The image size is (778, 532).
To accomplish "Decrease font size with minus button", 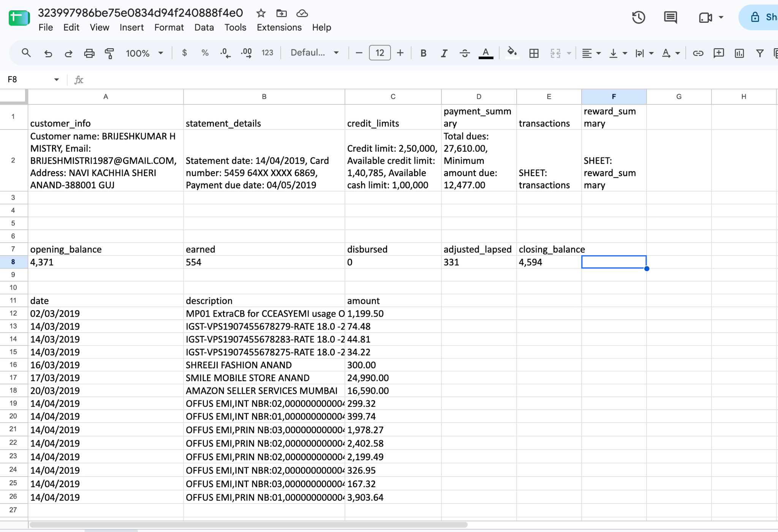I will coord(359,53).
